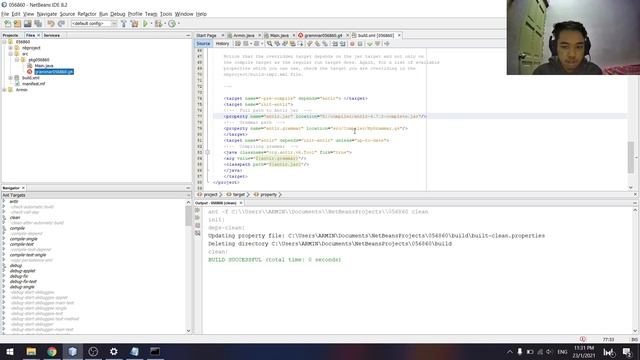
Task: Select the clean Ant target
Action: tap(15, 218)
